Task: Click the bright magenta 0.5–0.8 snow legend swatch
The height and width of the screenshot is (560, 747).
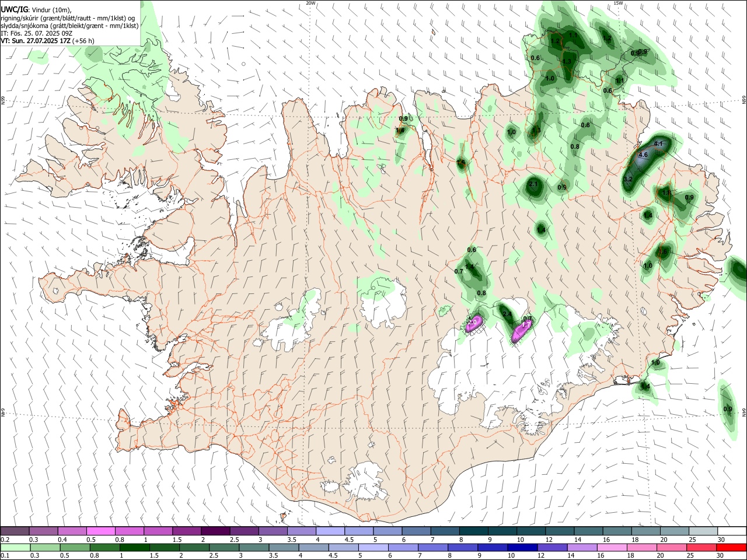Action: [x=100, y=531]
